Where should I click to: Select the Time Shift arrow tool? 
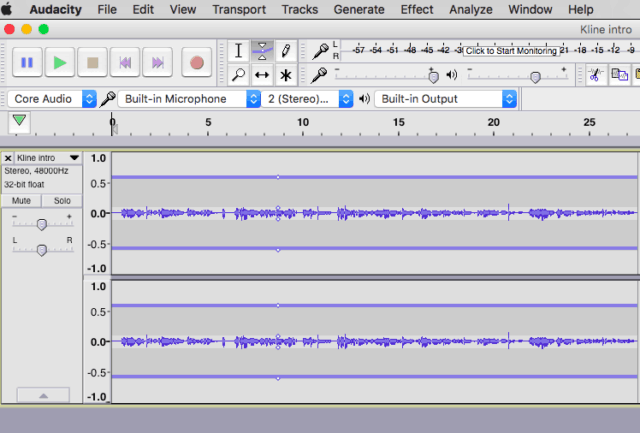(x=262, y=75)
